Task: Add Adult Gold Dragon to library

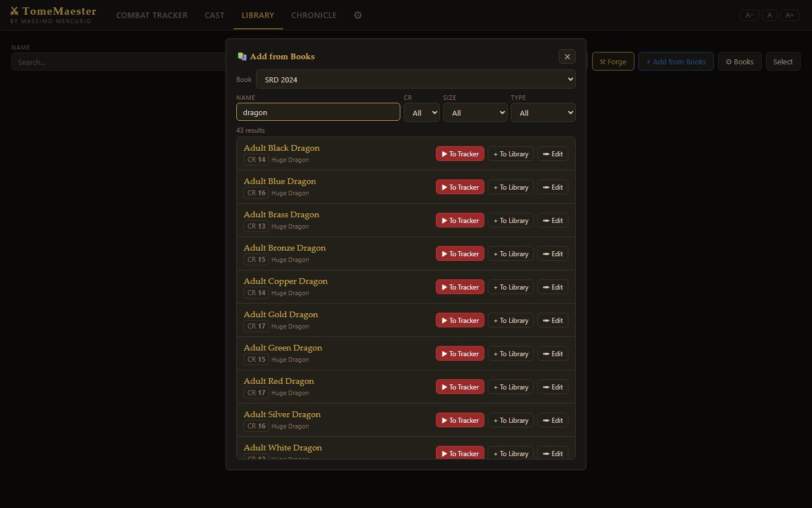Action: pyautogui.click(x=511, y=320)
